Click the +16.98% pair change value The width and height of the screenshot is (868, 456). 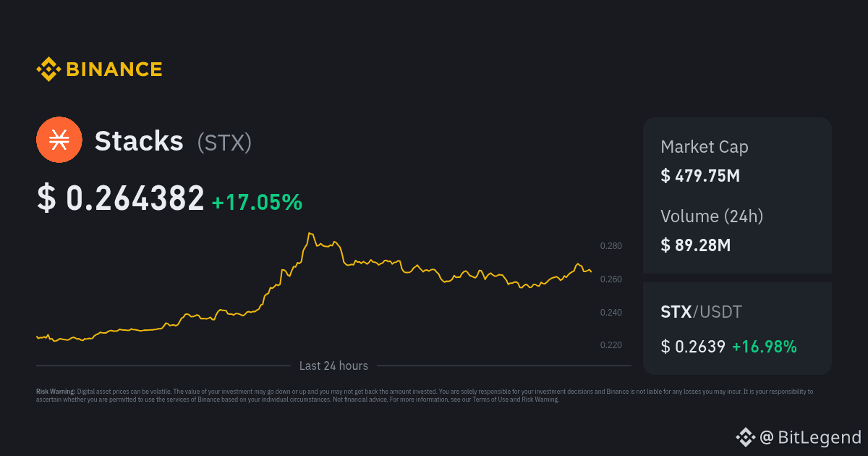pos(765,347)
